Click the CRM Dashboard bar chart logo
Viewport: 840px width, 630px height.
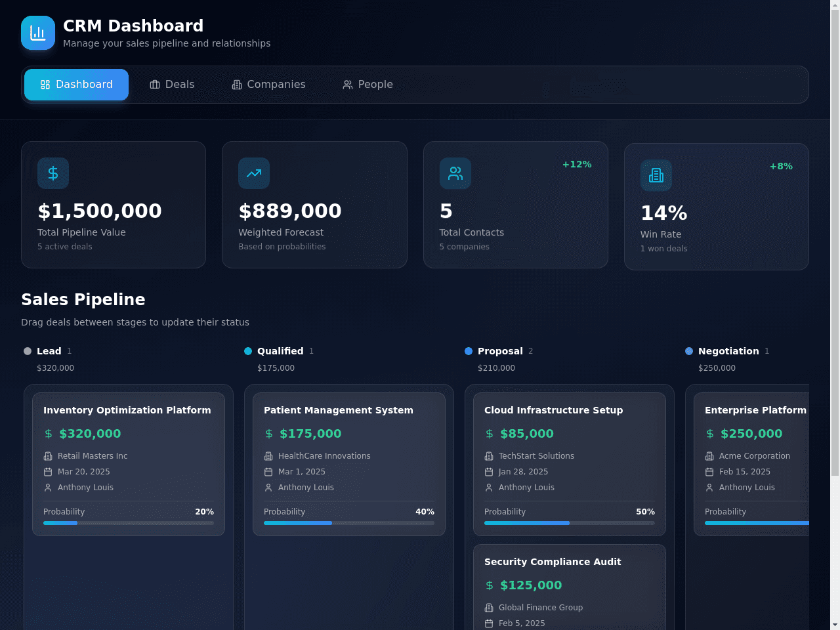(38, 33)
